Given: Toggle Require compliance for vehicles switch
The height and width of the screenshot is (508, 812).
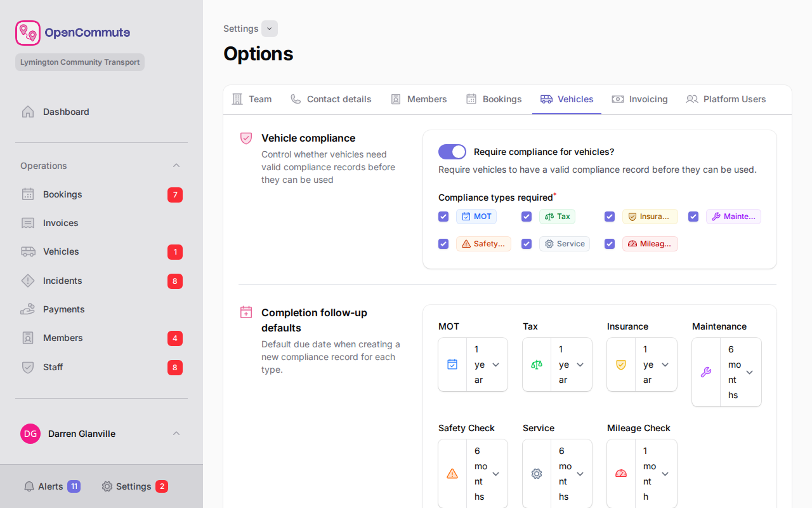Looking at the screenshot, I should [x=452, y=152].
